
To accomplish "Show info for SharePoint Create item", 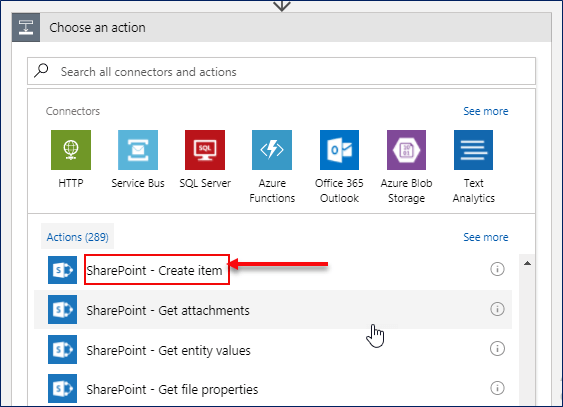I will (x=497, y=269).
